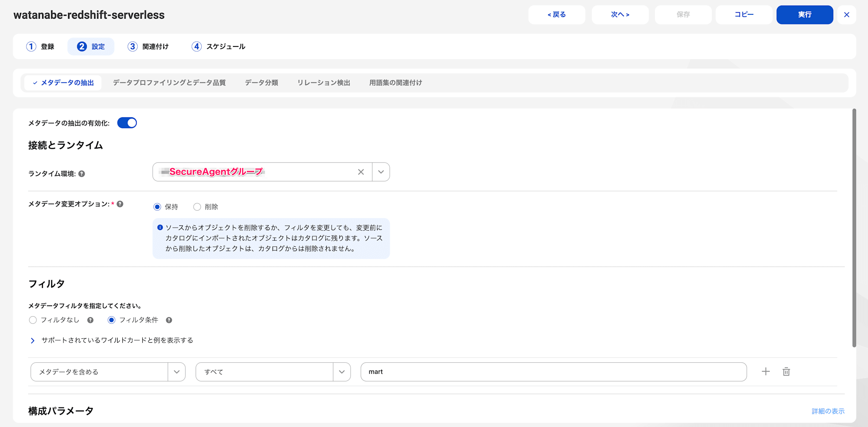
Task: Click the コピー button
Action: click(x=744, y=15)
